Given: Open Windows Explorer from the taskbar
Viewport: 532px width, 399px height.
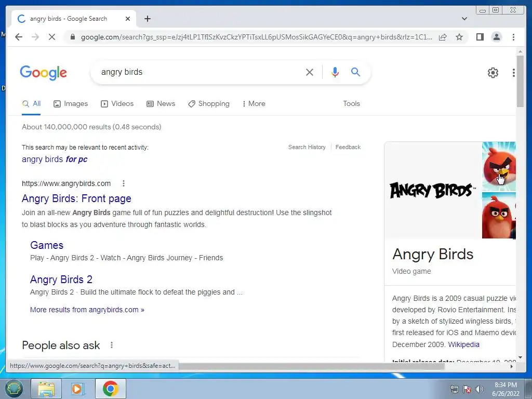Looking at the screenshot, I should [46, 389].
